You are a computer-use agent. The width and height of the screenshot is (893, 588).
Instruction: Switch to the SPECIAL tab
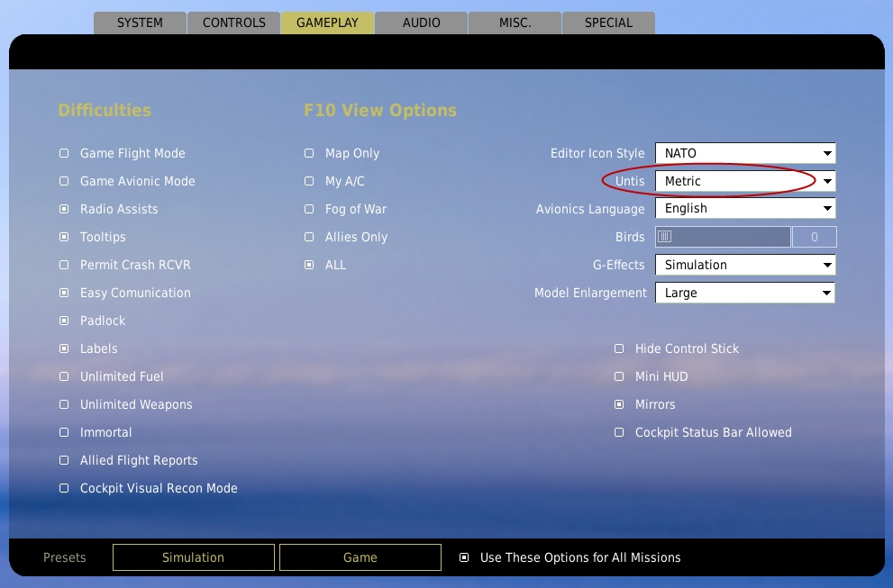(608, 23)
